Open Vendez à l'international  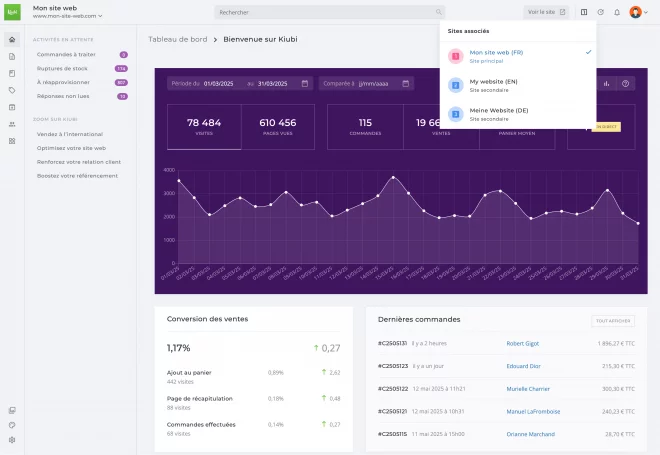(x=70, y=134)
